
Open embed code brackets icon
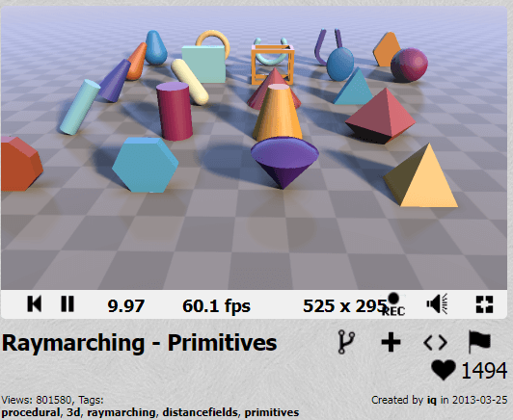[x=435, y=343]
